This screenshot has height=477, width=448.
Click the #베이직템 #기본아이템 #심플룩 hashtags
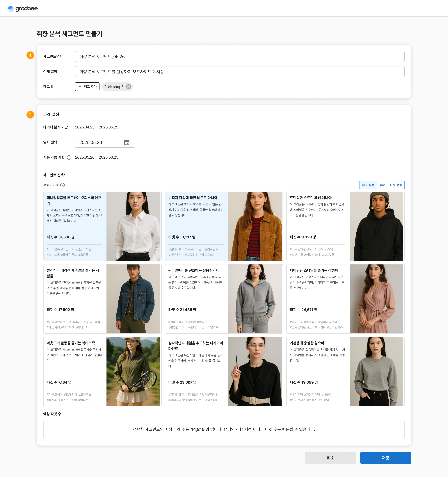(311, 394)
